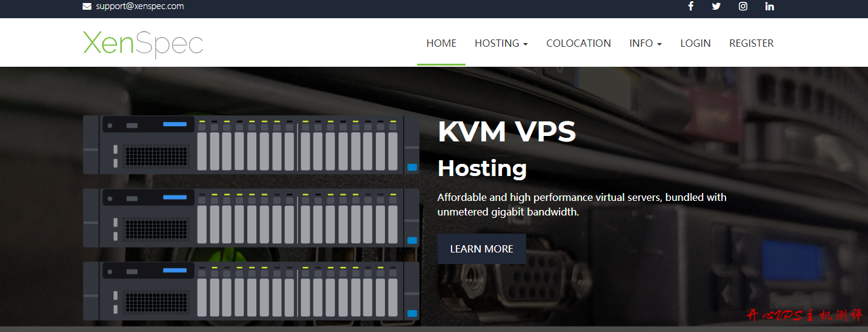The image size is (868, 332).
Task: Click the envelope icon beside the support email
Action: click(87, 7)
